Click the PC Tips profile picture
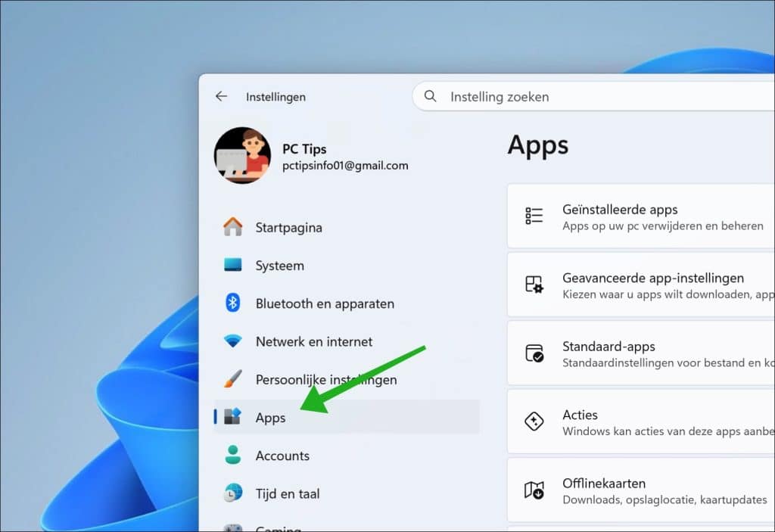The height and width of the screenshot is (532, 775). coord(241,155)
